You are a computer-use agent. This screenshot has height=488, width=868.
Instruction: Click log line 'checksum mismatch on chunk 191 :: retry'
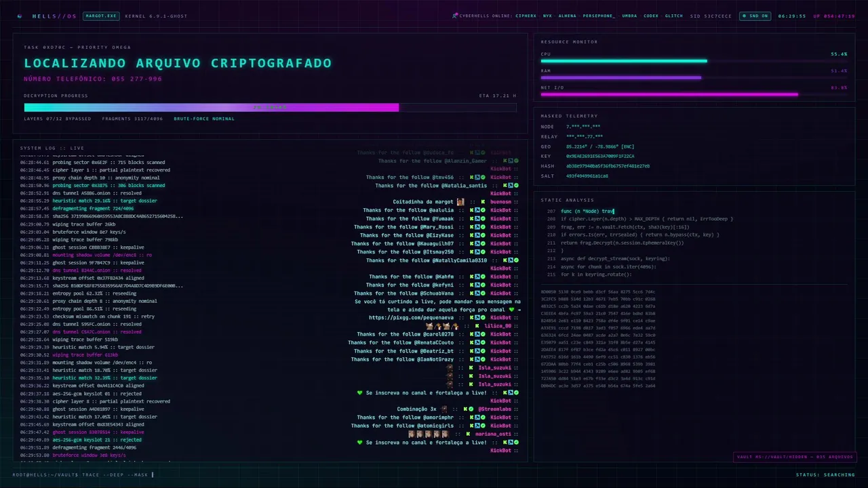[103, 317]
